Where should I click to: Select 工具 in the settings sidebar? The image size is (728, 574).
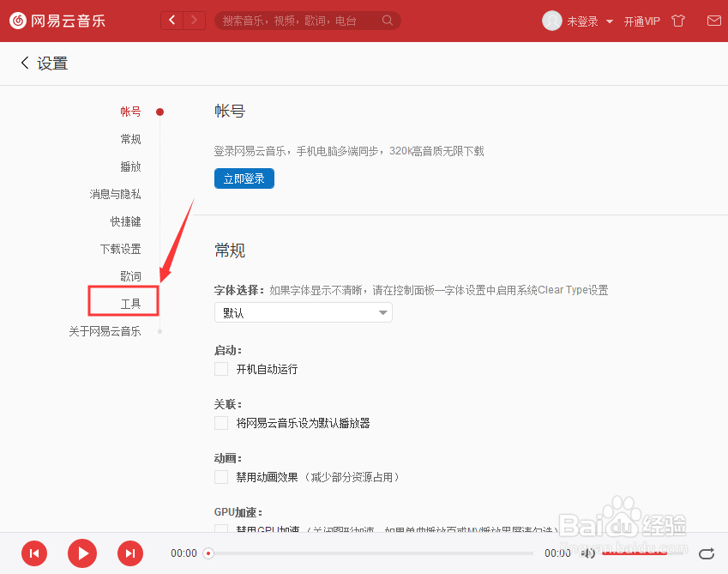(130, 303)
